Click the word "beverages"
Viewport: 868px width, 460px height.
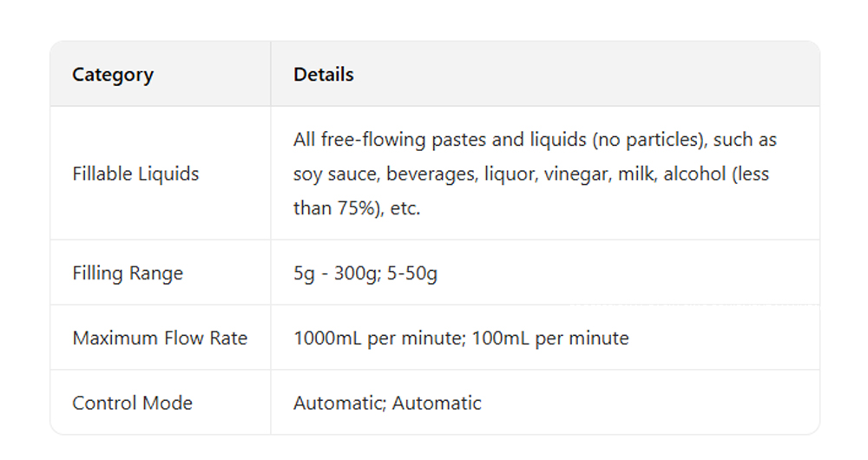(429, 174)
